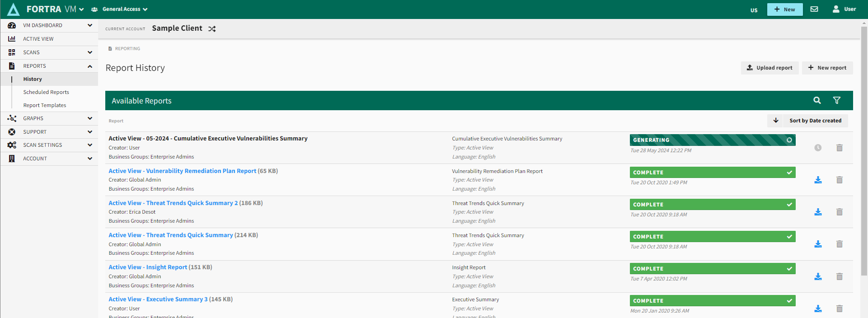Click the Generating progress bar
868x318 pixels.
click(712, 140)
